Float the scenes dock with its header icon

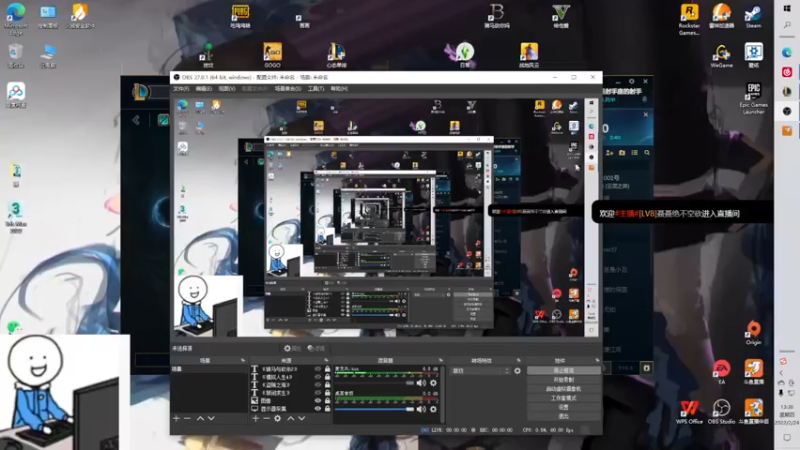pos(243,360)
